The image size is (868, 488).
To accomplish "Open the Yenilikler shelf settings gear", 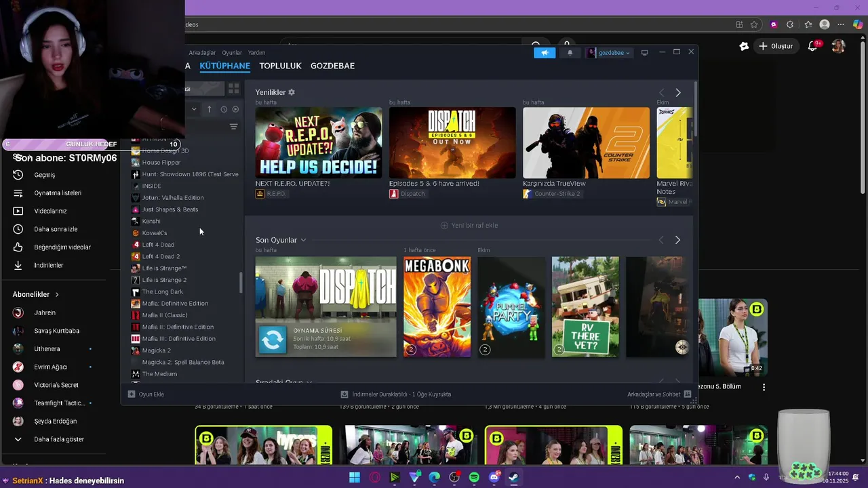I will coord(292,92).
